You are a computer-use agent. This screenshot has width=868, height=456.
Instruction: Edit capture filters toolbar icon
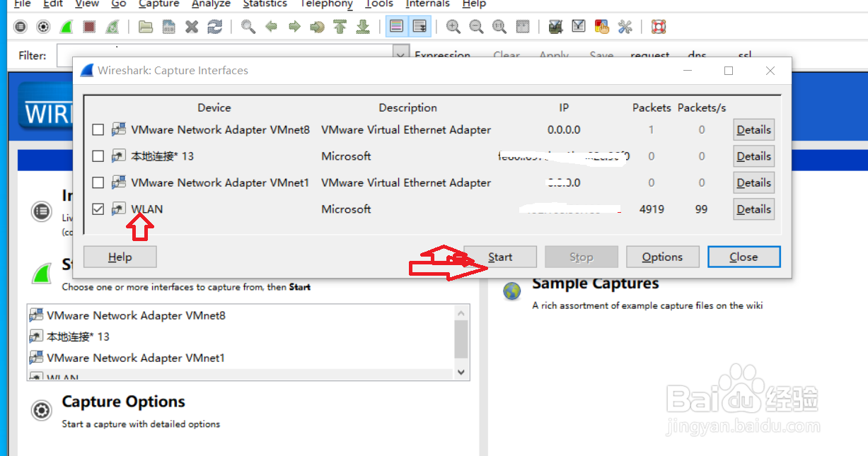[556, 27]
